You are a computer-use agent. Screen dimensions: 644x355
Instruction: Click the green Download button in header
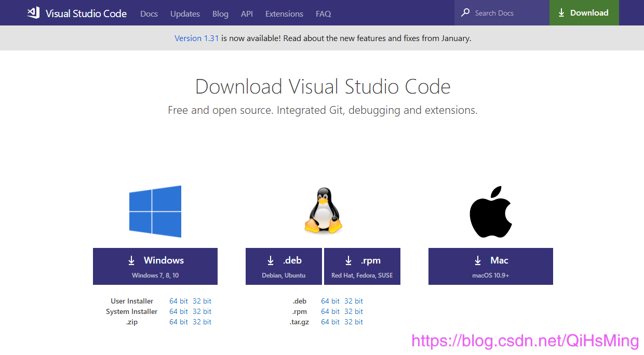584,12
